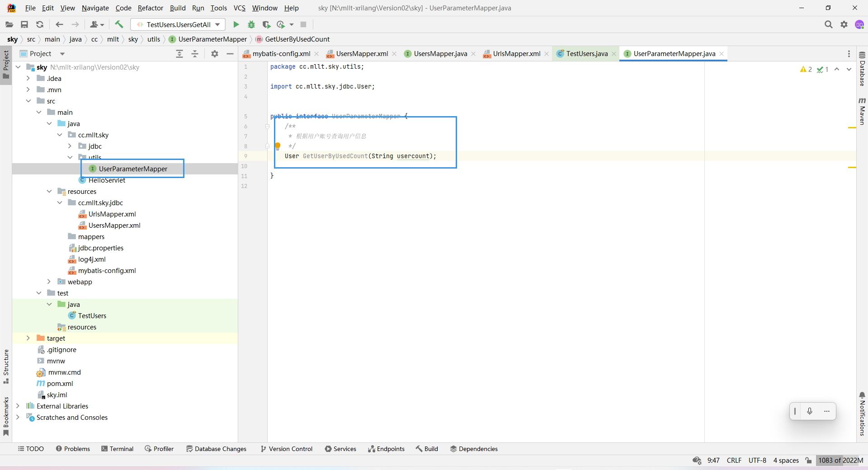868x470 pixels.
Task: Open the Endpoints tool window
Action: click(x=386, y=449)
